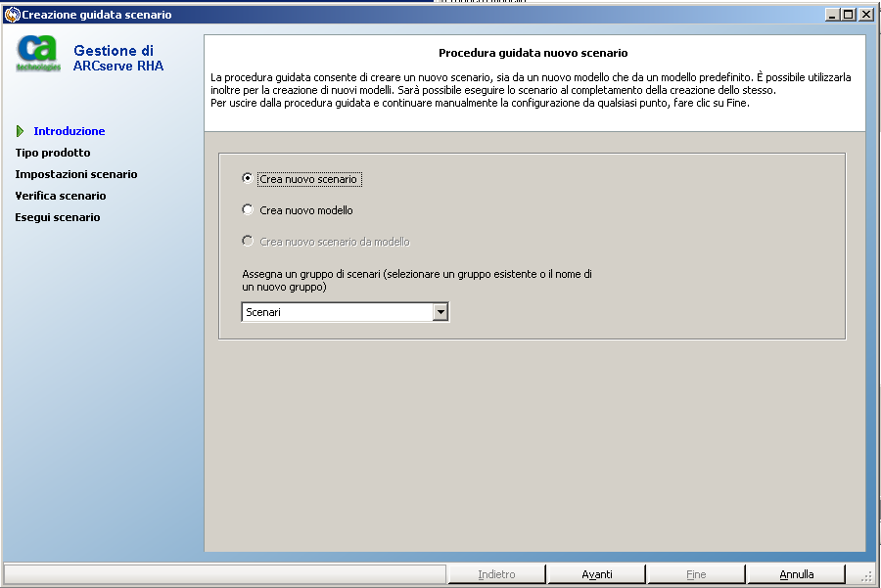Close the Creazione guidata scenario window

866,15
